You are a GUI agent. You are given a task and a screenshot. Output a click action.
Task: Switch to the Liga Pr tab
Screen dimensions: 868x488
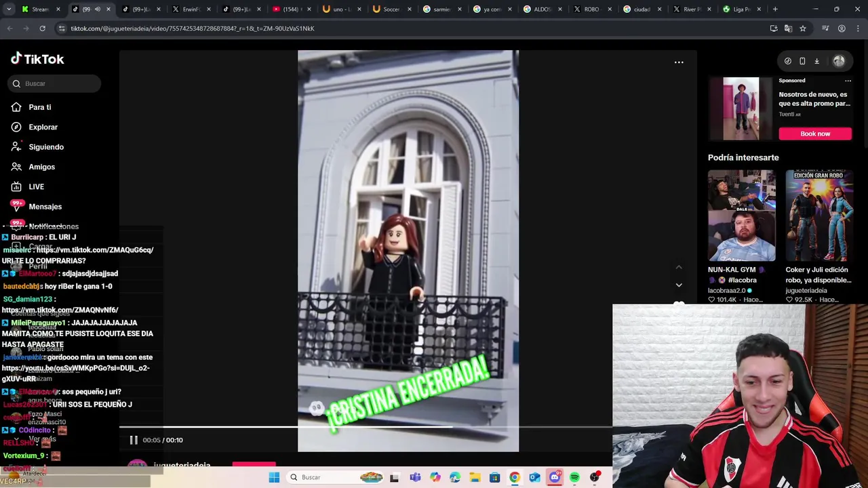click(741, 9)
